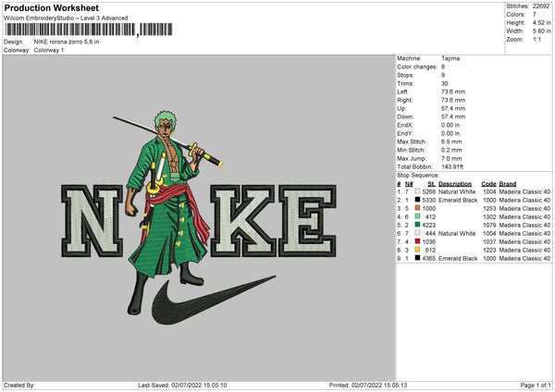Click the embroidered Zoro design preview
This screenshot has height=392, width=555.
point(199,217)
